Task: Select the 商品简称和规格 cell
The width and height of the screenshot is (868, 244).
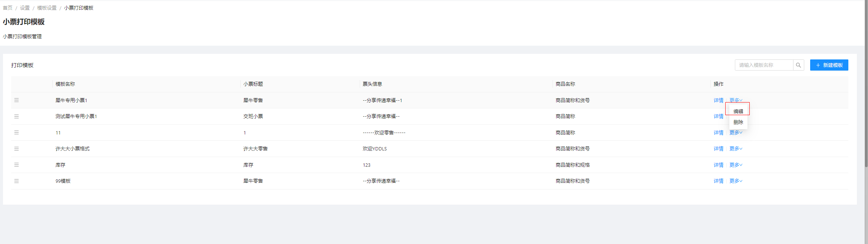Action: point(573,165)
